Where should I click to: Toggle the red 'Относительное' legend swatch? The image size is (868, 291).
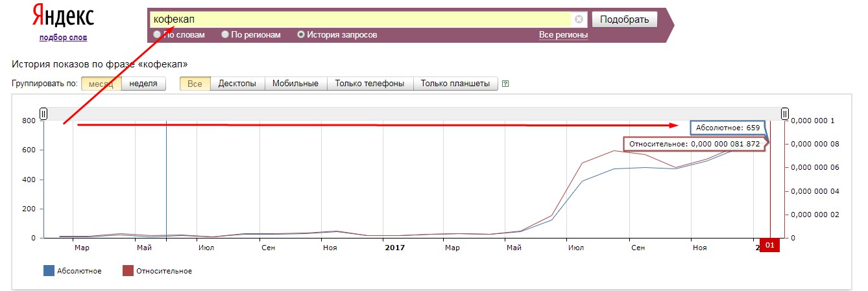coord(128,271)
